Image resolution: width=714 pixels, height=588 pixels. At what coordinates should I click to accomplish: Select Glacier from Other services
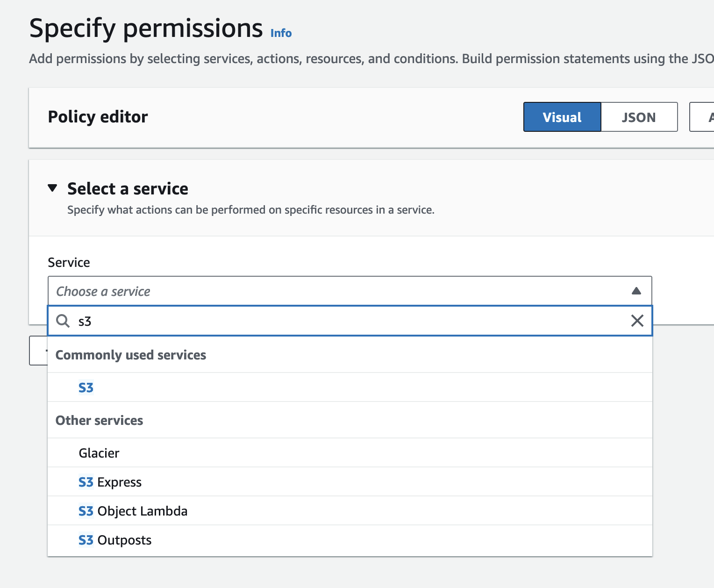[99, 453]
